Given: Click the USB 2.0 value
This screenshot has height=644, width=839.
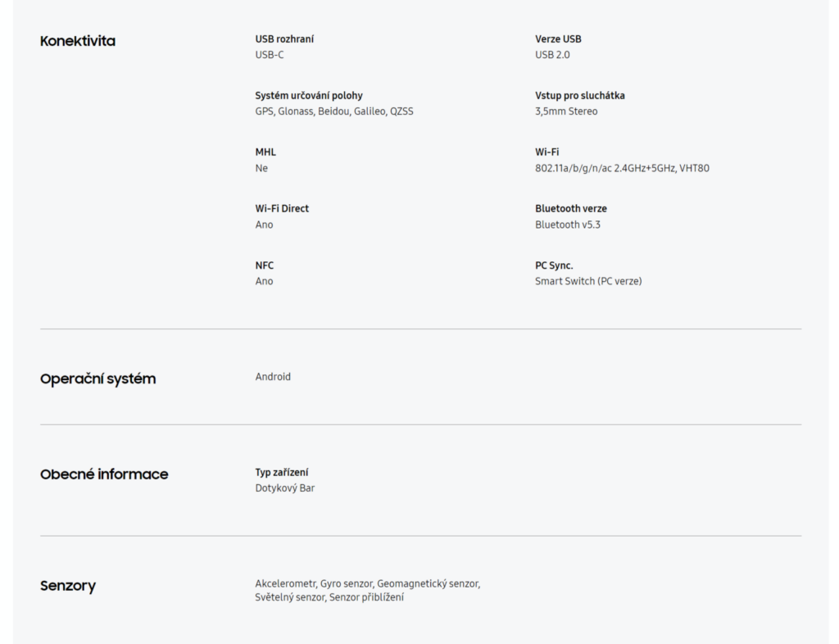Looking at the screenshot, I should [x=552, y=55].
